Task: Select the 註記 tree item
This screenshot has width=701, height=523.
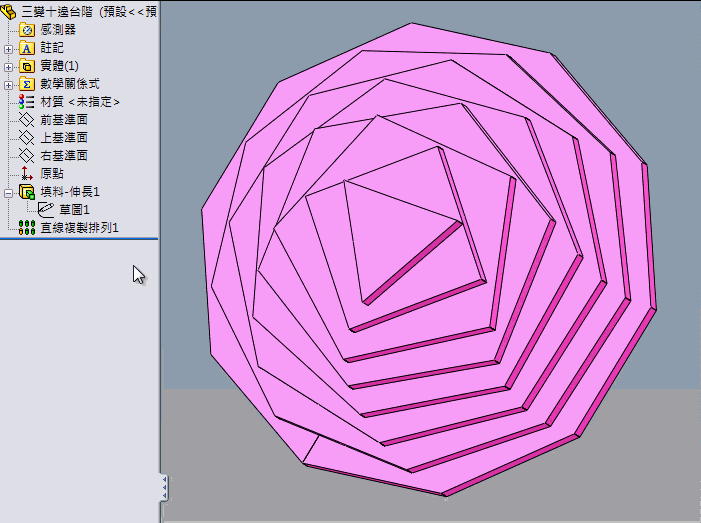Action: [52, 47]
